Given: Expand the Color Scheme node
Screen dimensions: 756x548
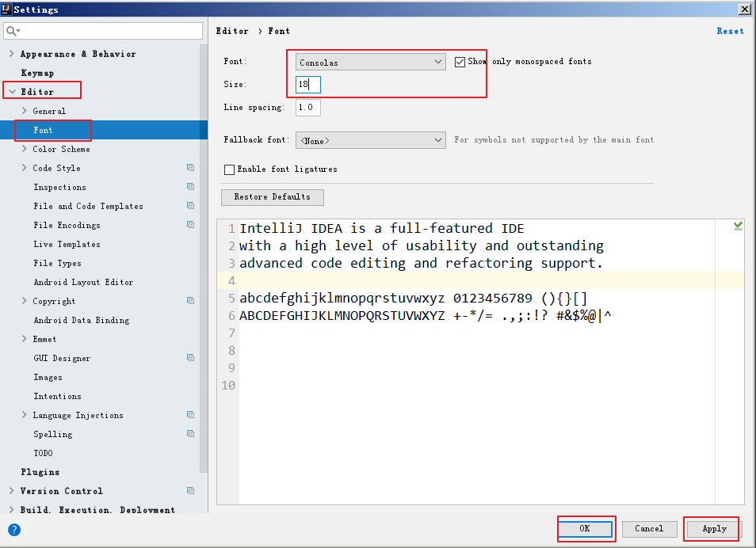Looking at the screenshot, I should coord(24,148).
